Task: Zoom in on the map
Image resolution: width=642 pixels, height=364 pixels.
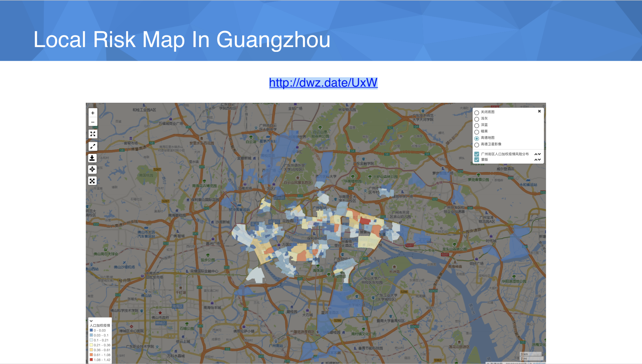Action: (92, 113)
